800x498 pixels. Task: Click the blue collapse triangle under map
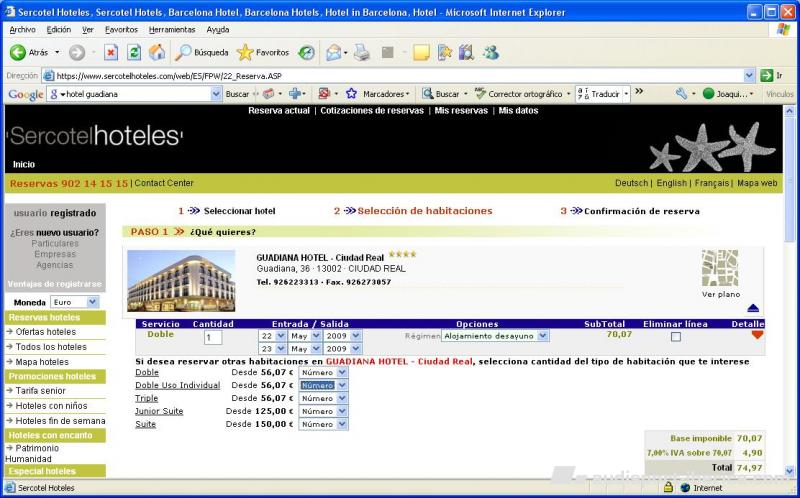(753, 308)
